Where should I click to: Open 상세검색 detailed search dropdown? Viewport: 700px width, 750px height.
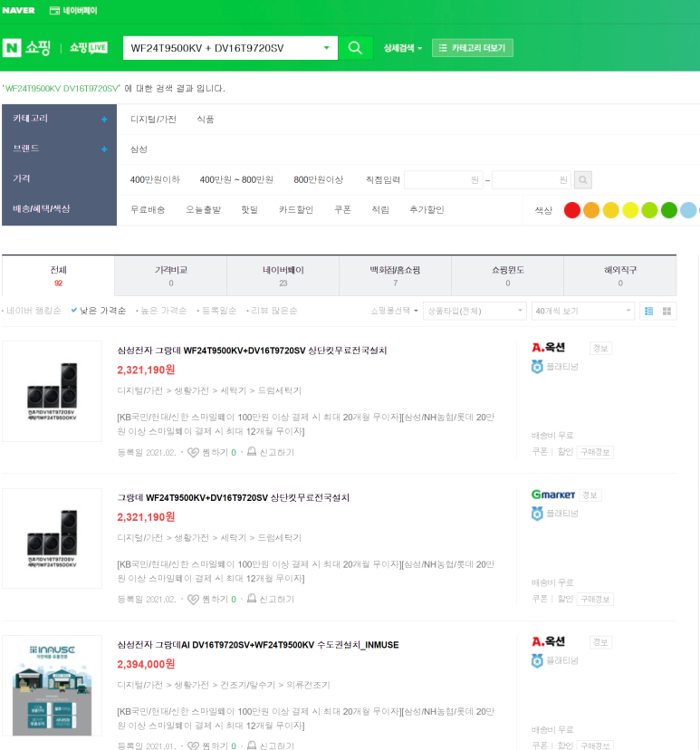403,48
